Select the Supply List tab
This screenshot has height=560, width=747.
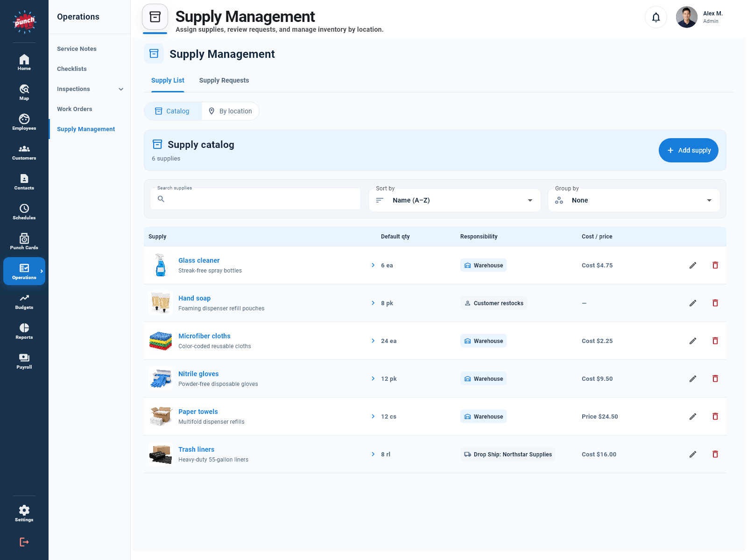point(168,80)
